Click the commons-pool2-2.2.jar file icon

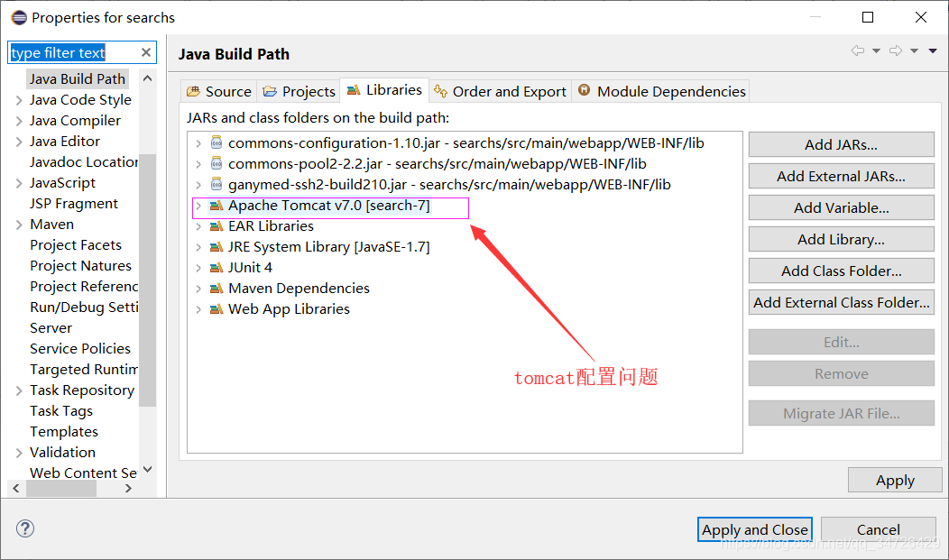216,163
